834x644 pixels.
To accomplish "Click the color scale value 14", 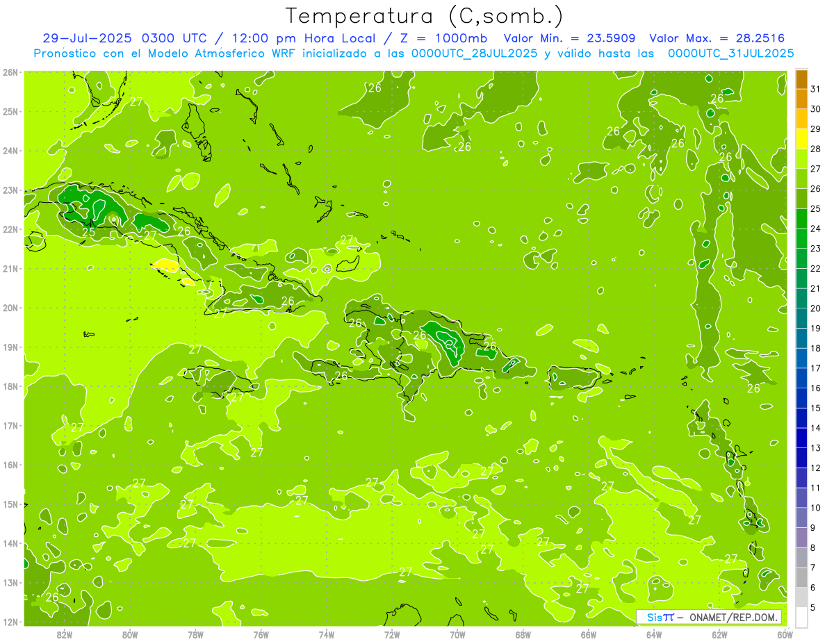I will tap(815, 429).
